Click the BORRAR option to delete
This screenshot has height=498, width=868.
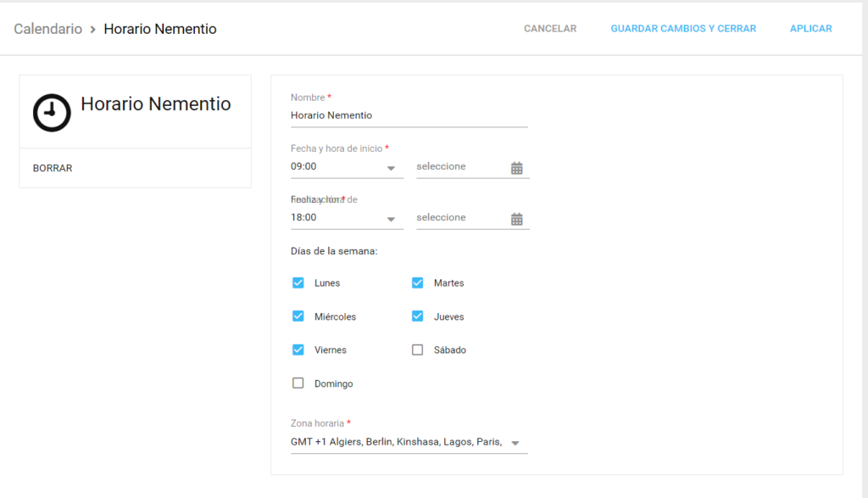click(x=53, y=168)
